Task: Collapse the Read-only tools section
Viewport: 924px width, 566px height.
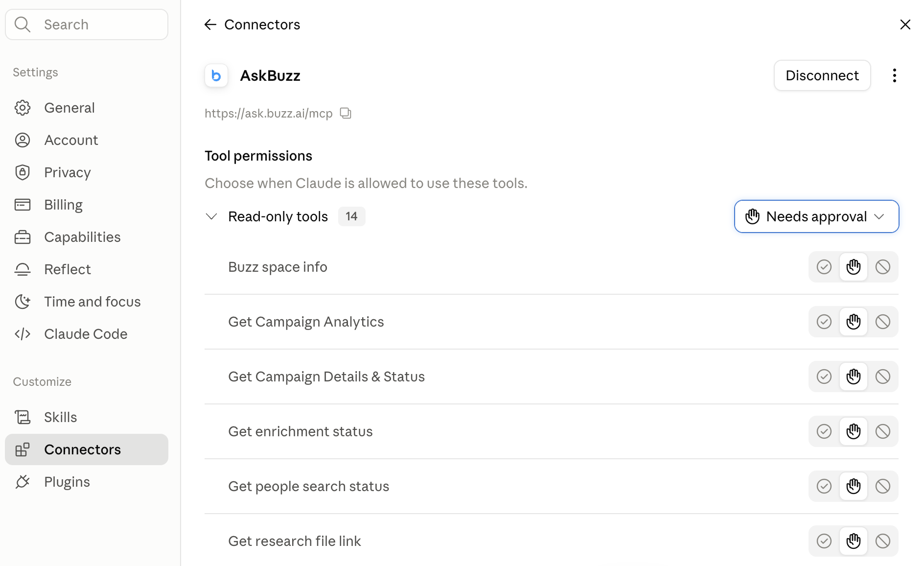Action: 211,216
